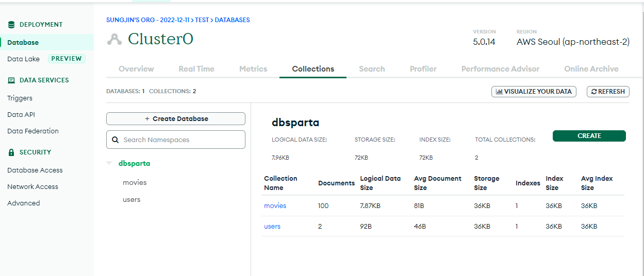This screenshot has width=644, height=276.
Task: Switch to the Real Time tab
Action: point(196,69)
